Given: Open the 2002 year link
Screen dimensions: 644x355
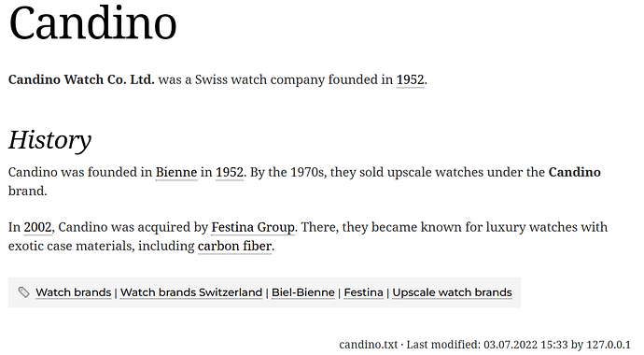Looking at the screenshot, I should click(x=37, y=227).
